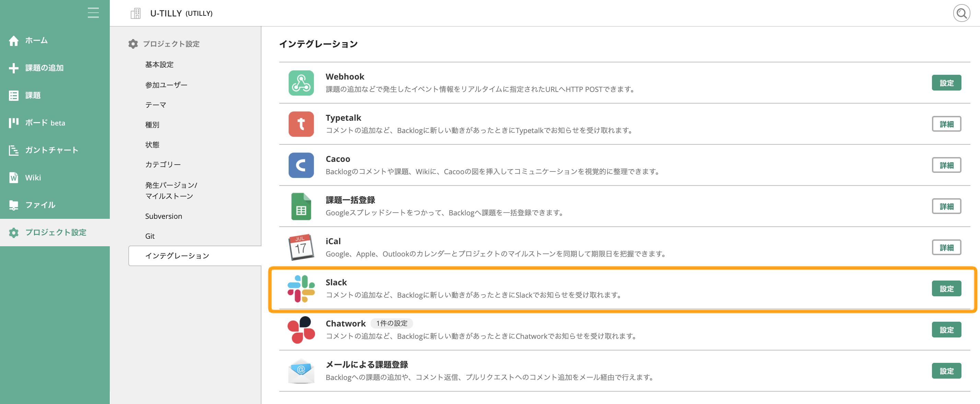This screenshot has height=404, width=980.
Task: Click 詳細 button for 課題一括登録
Action: click(946, 206)
